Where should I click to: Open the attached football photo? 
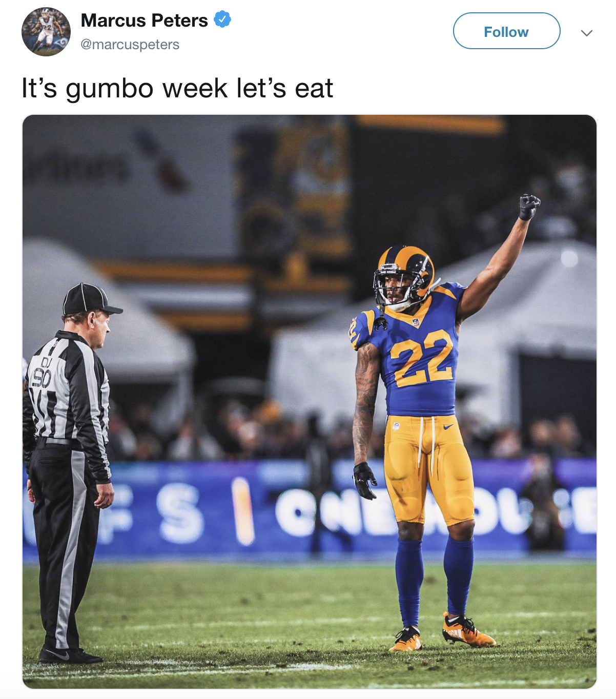[x=310, y=402]
